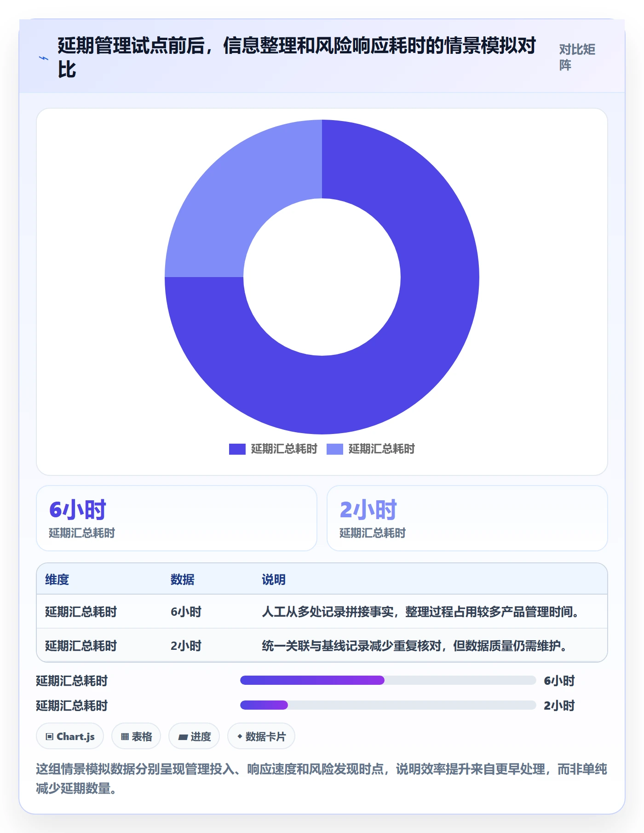644x833 pixels.
Task: Click the 6小时 progress bar
Action: pos(388,680)
